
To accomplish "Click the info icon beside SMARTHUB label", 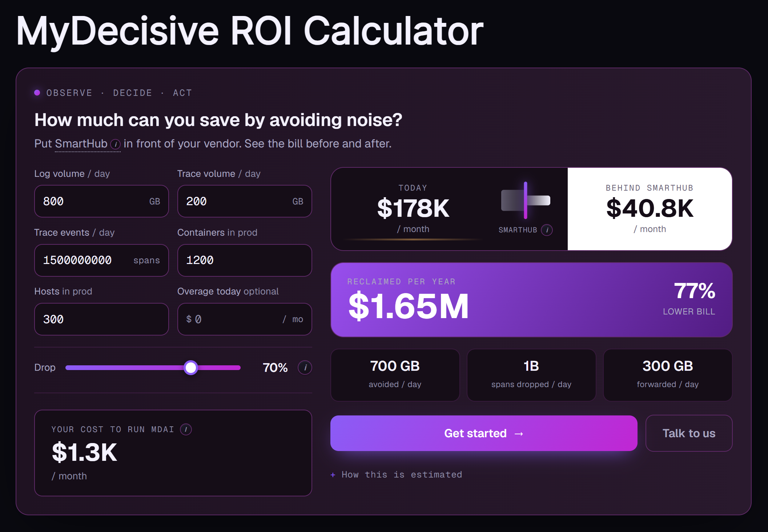I will 547,230.
